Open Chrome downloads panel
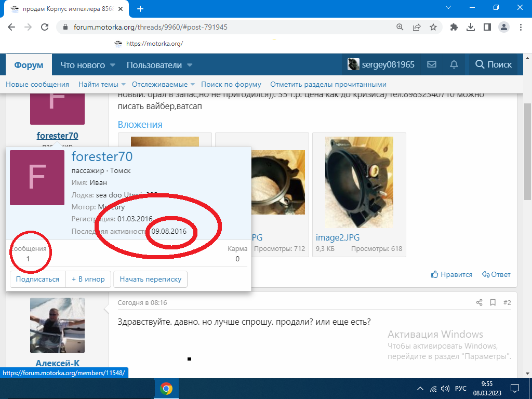This screenshot has width=532, height=399. click(471, 27)
